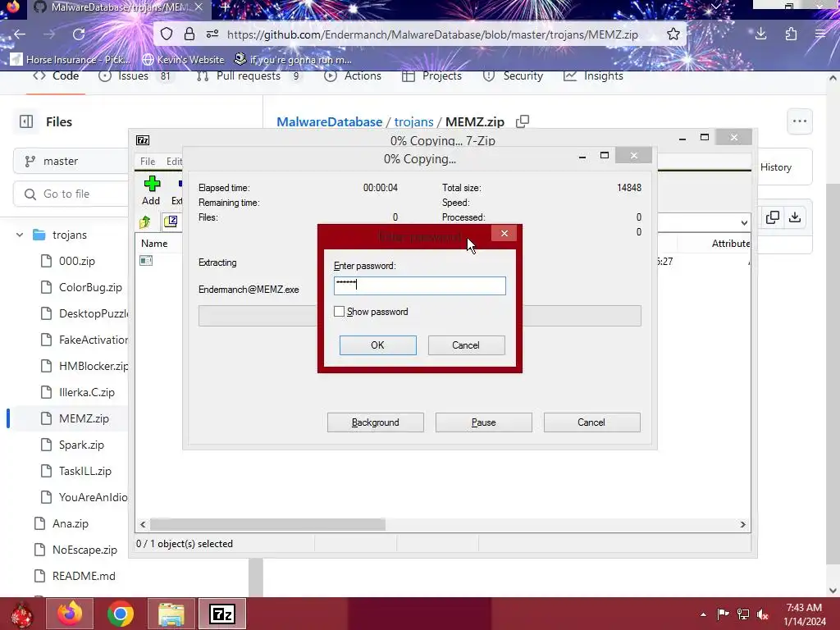This screenshot has height=630, width=840.
Task: Open Firefox extensions icon
Action: click(x=792, y=34)
